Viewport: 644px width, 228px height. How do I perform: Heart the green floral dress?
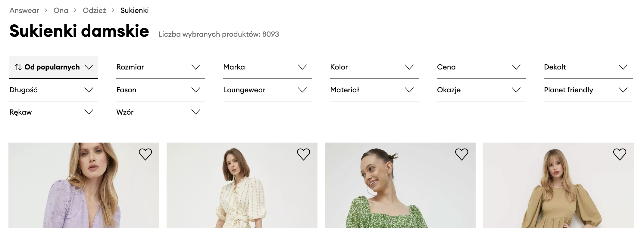[461, 154]
